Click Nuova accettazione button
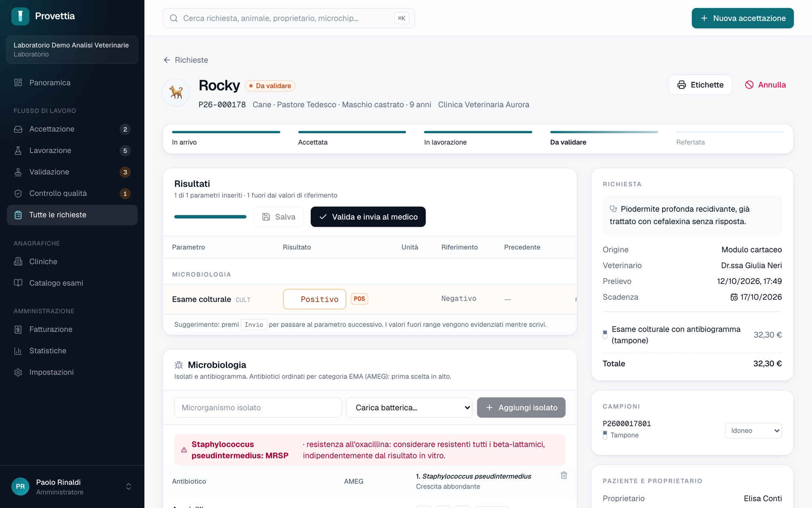The height and width of the screenshot is (508, 812). (x=743, y=18)
